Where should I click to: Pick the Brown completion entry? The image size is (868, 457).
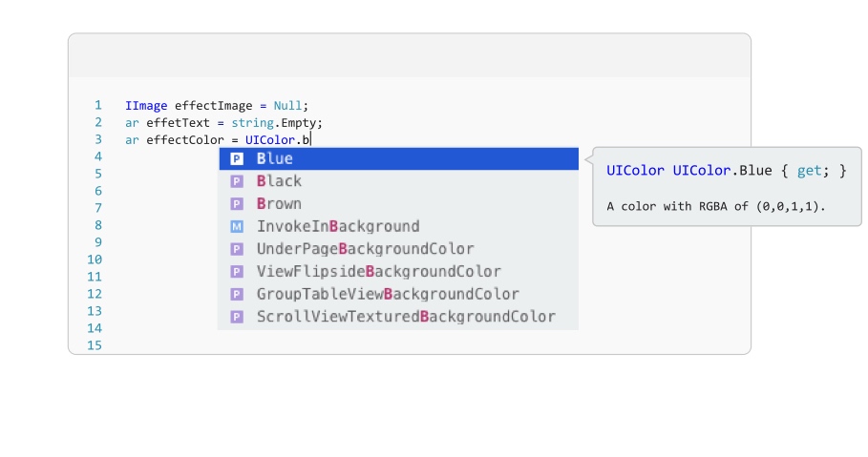click(x=279, y=204)
